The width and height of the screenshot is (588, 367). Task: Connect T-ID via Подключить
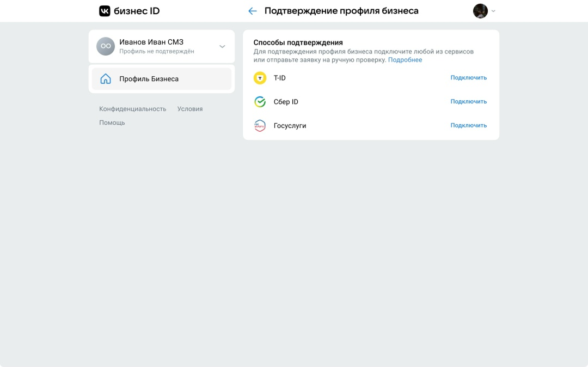(468, 78)
